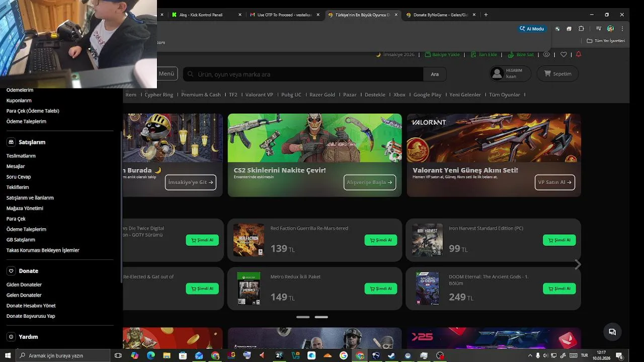Buy DOOM Eternal Ancient Gods with Şimdi Al
This screenshot has height=362, width=644.
[559, 289]
